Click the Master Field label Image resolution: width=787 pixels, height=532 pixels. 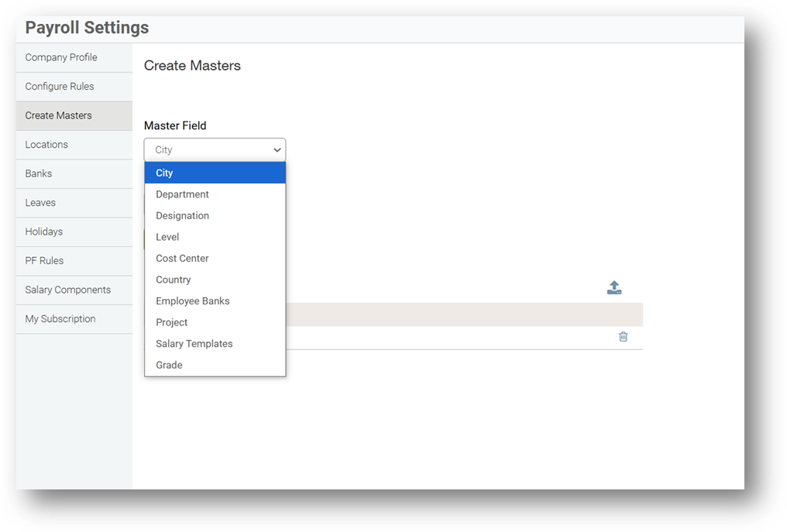pyautogui.click(x=175, y=125)
